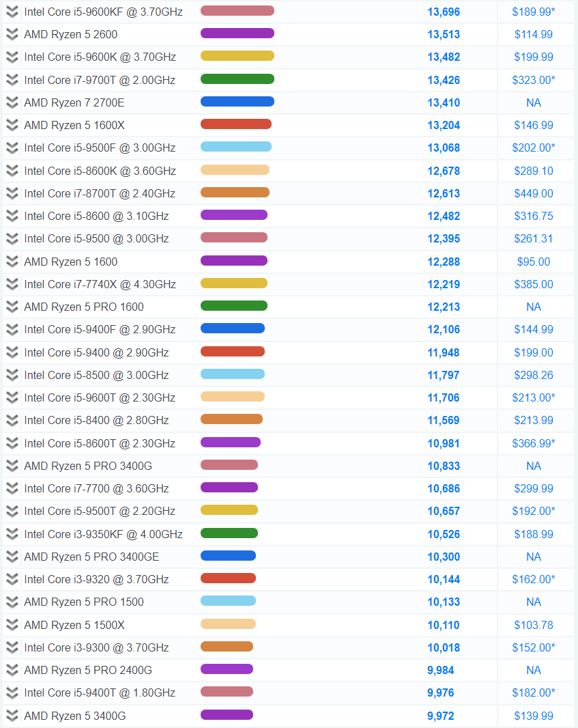Click the price $323.00*
The image size is (578, 728).
coord(534,80)
